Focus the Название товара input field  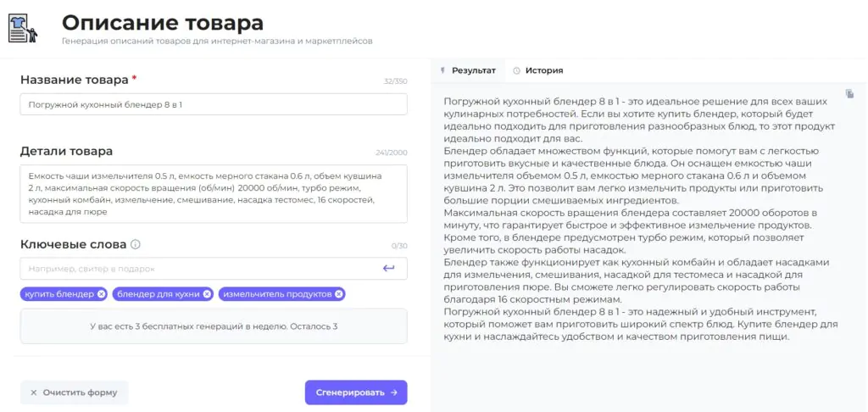(214, 104)
